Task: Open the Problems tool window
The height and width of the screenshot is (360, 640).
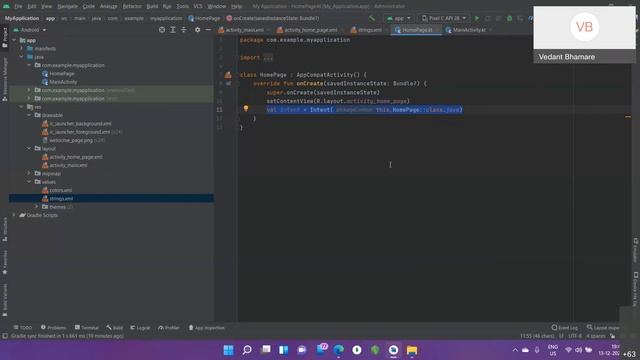Action: coord(53,328)
